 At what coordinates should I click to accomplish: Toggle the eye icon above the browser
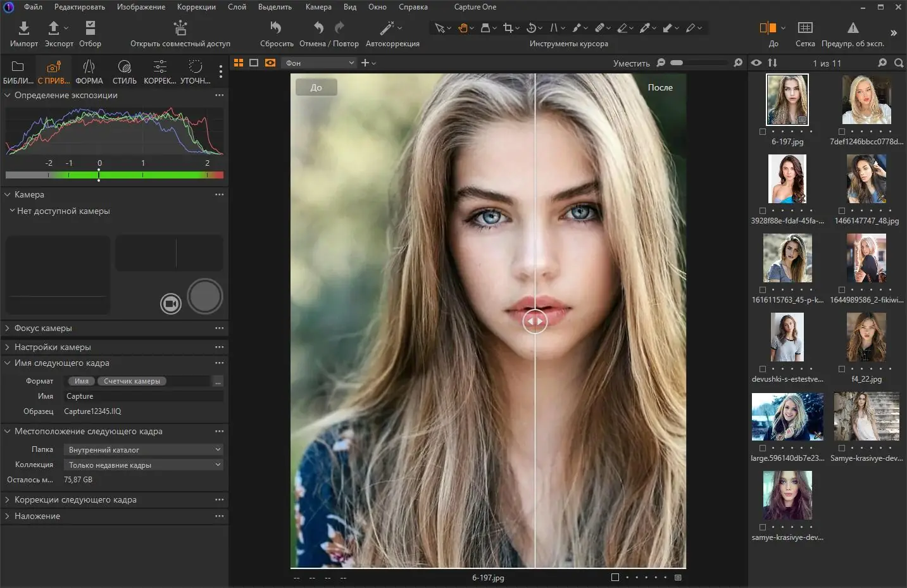(x=756, y=63)
